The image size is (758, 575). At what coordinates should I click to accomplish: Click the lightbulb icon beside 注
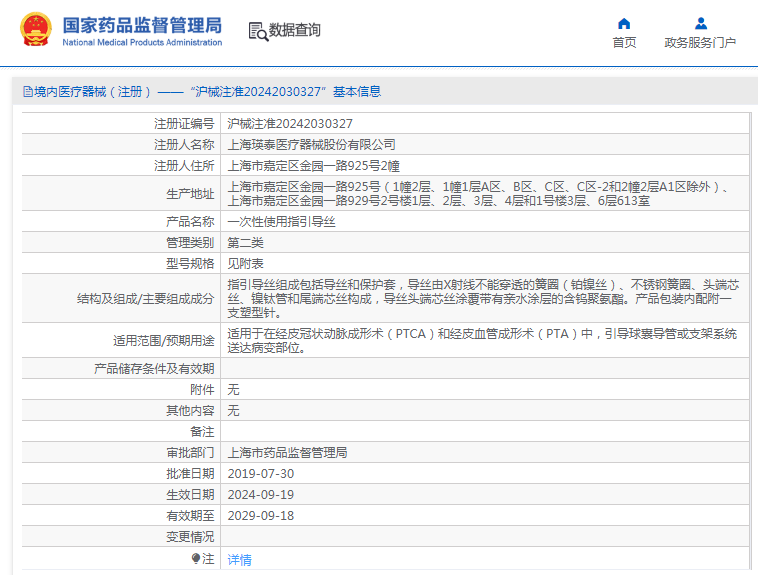(196, 559)
